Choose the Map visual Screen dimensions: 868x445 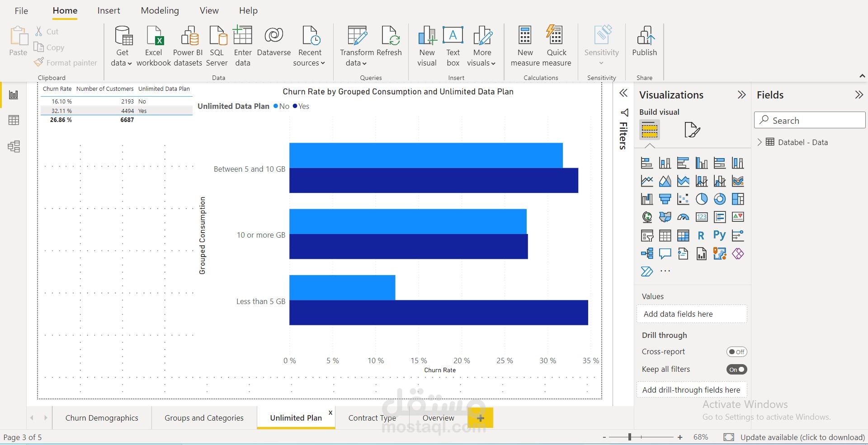click(647, 217)
